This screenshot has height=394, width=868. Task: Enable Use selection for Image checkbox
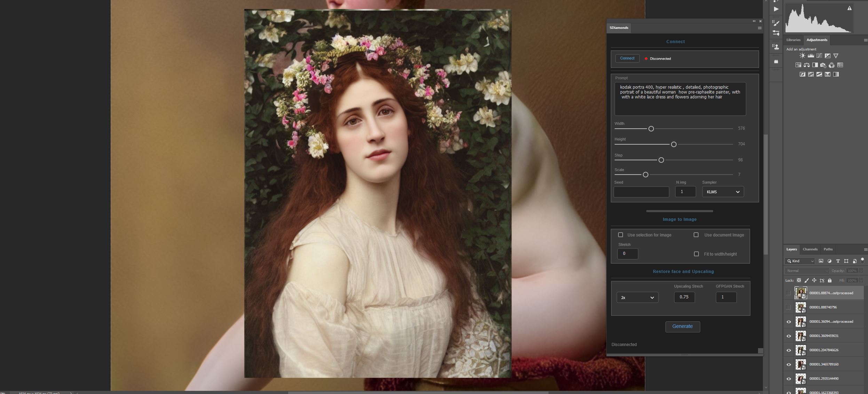621,235
